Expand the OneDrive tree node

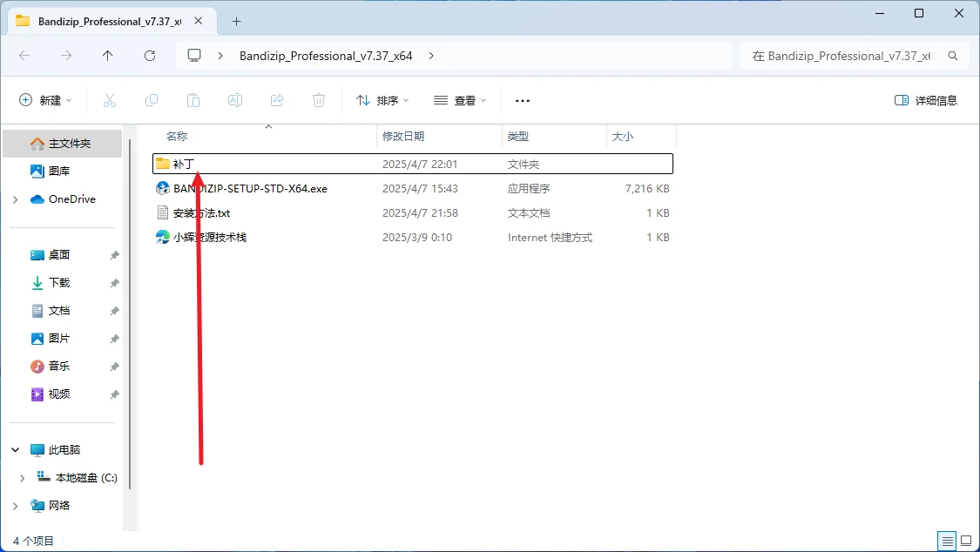click(x=15, y=199)
